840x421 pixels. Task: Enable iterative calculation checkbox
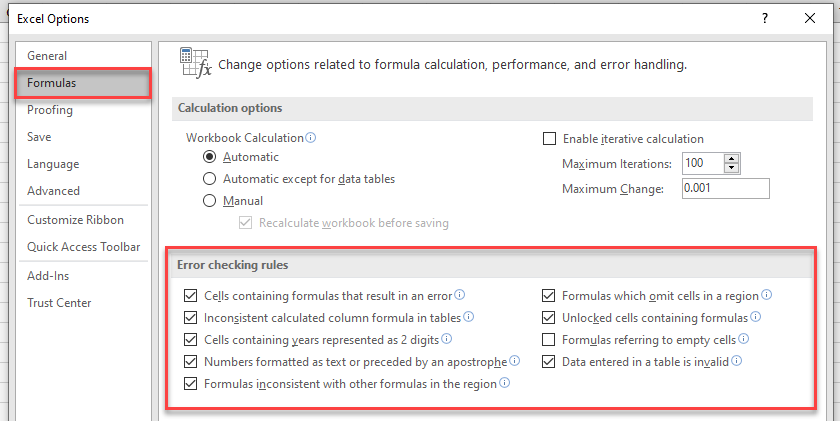point(550,139)
